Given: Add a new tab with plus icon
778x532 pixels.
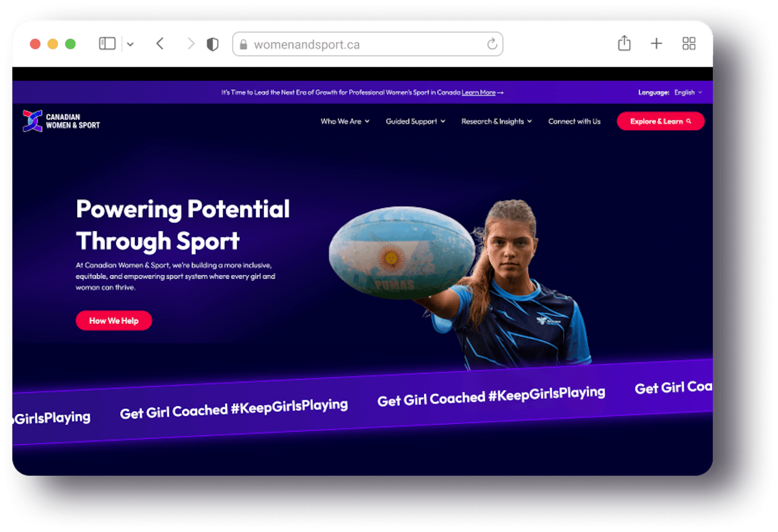Looking at the screenshot, I should pos(656,43).
